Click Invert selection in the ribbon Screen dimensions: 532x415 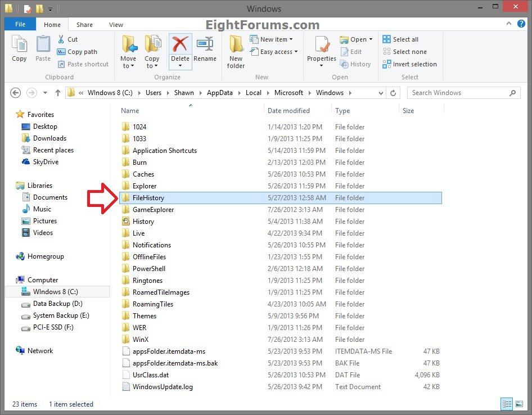click(x=409, y=64)
